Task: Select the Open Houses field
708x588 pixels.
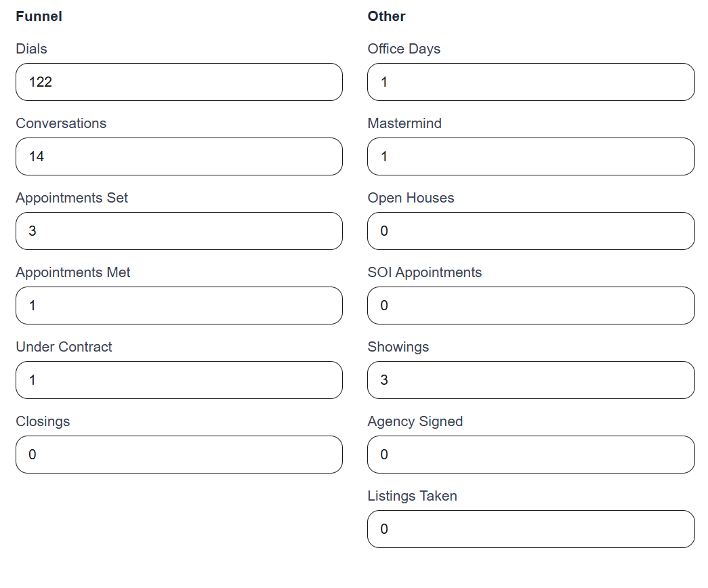Action: [531, 231]
